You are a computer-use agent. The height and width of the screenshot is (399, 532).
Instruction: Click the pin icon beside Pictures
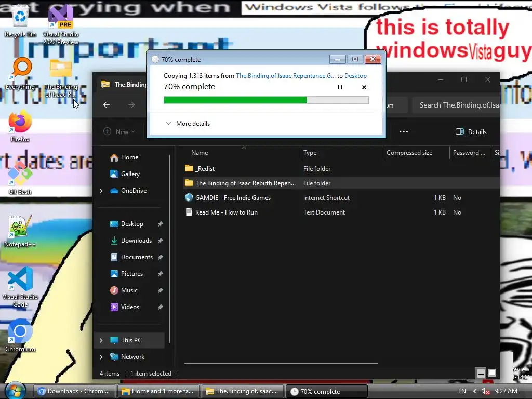(x=160, y=274)
